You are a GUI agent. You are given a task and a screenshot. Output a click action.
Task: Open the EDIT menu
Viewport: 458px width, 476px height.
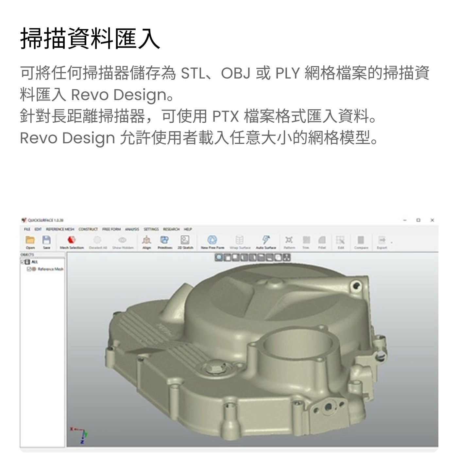tap(38, 229)
